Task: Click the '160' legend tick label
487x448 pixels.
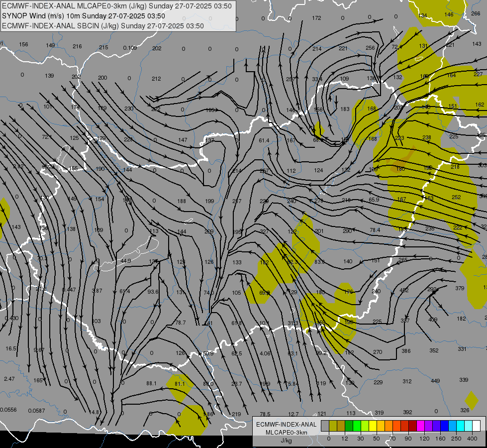Action: [440, 439]
